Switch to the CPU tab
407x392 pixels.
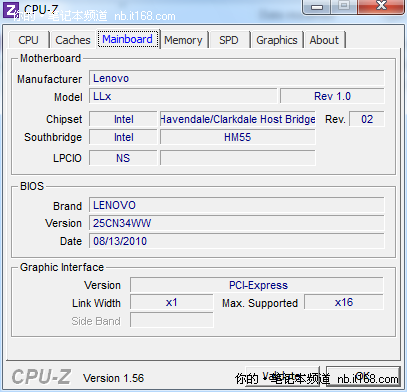tap(29, 40)
